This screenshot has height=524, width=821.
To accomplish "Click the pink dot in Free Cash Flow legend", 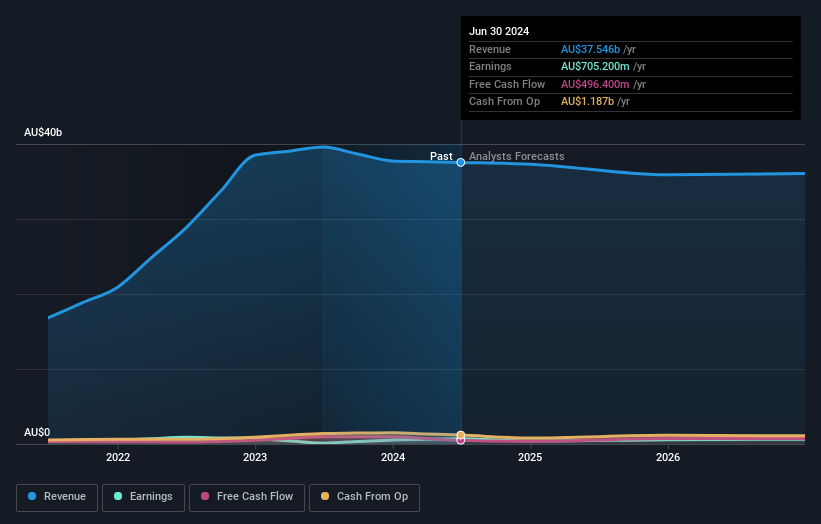I will (x=205, y=496).
